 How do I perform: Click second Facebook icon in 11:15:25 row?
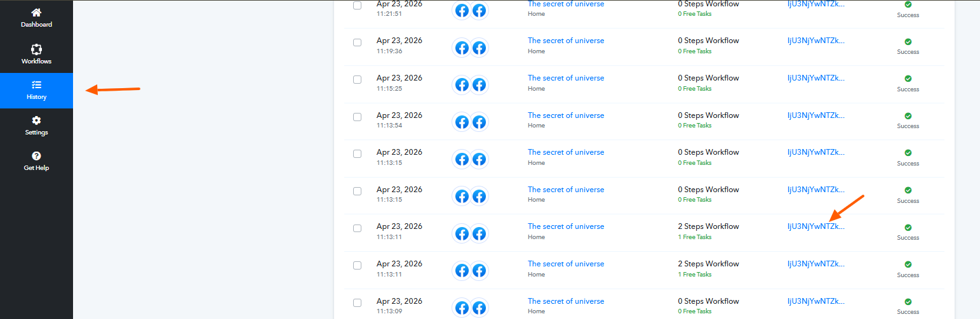tap(480, 85)
